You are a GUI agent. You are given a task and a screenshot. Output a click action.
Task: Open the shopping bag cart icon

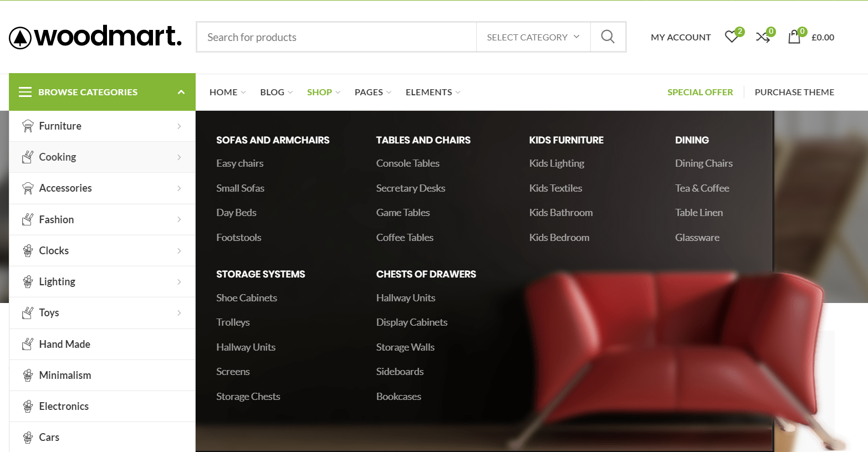point(794,37)
